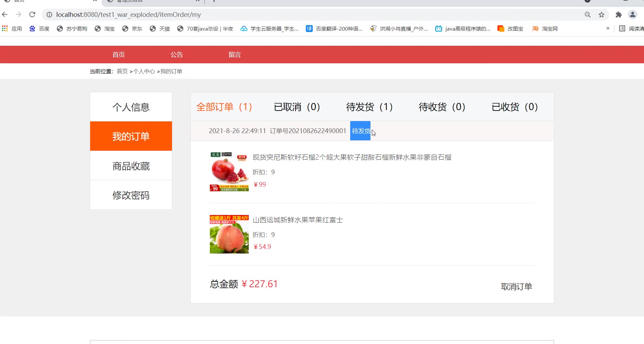Open the 改图宝 bookmark
Image resolution: width=644 pixels, height=344 pixels.
tap(511, 29)
